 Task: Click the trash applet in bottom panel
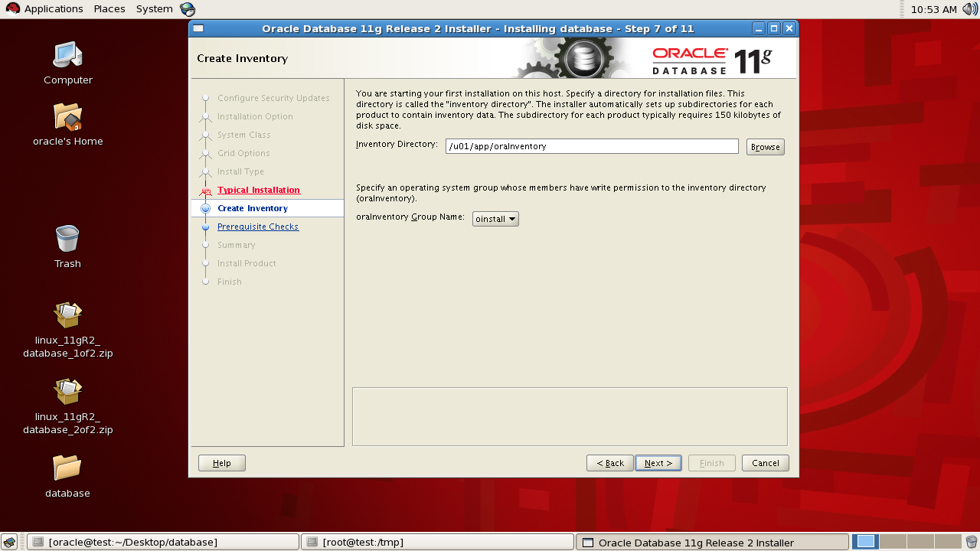972,542
